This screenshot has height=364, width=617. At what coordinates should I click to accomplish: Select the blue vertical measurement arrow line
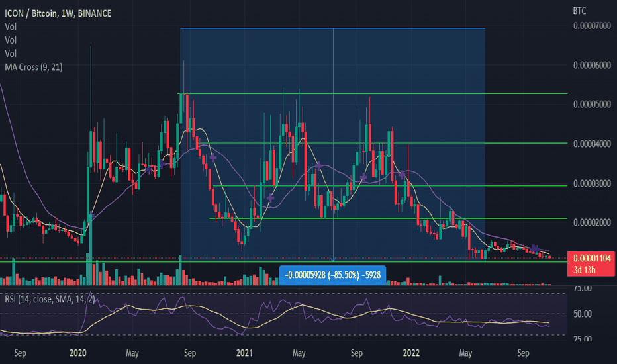(x=333, y=145)
